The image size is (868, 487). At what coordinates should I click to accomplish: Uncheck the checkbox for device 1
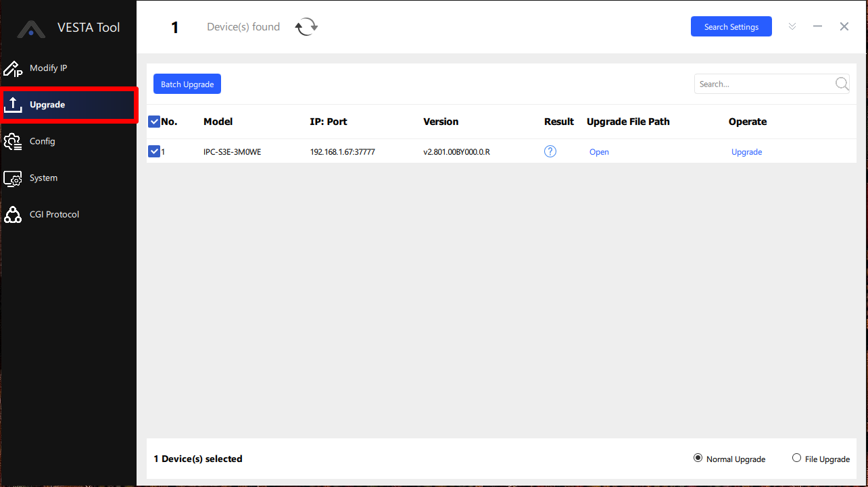[154, 152]
